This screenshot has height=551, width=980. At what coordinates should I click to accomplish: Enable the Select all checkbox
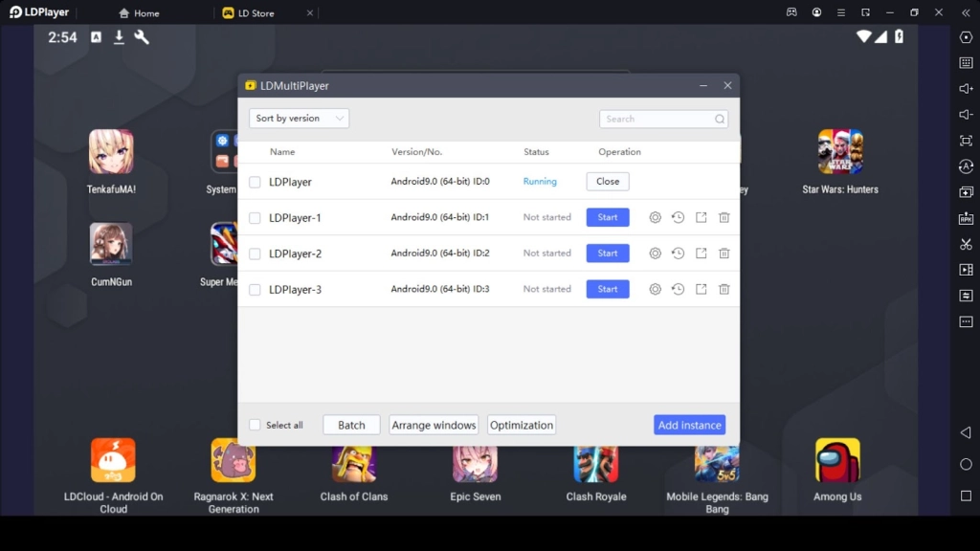coord(255,425)
